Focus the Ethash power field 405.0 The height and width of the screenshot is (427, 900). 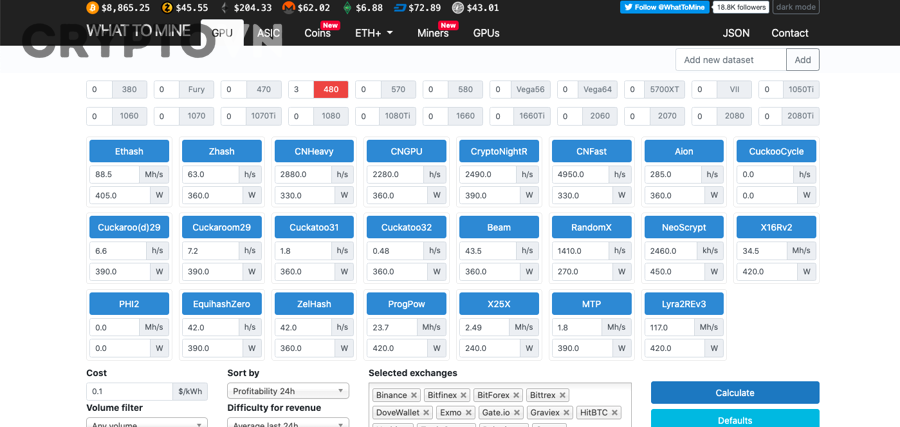tap(120, 195)
